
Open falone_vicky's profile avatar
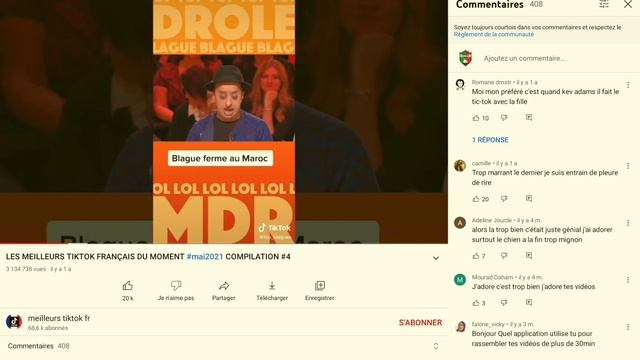coord(461,327)
